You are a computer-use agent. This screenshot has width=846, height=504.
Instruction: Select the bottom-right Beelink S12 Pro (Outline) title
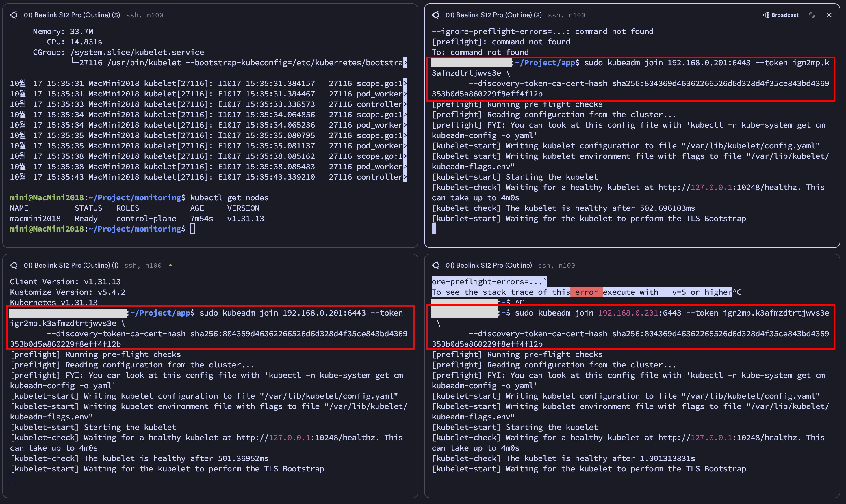point(488,265)
